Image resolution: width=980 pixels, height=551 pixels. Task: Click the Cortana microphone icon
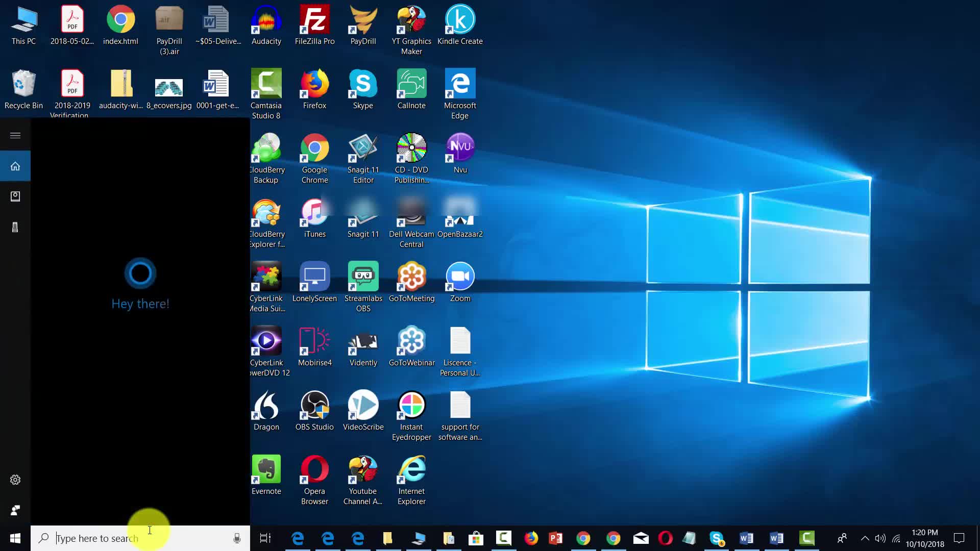[x=237, y=538]
